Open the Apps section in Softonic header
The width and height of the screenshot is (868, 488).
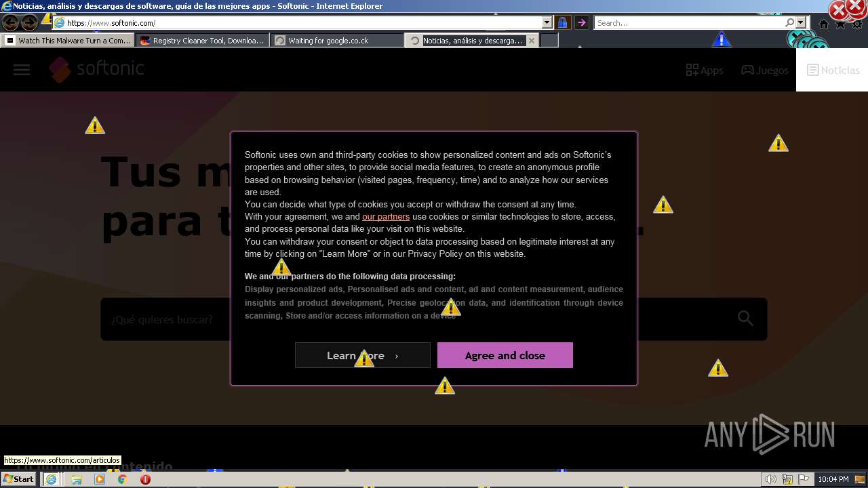[x=705, y=70]
